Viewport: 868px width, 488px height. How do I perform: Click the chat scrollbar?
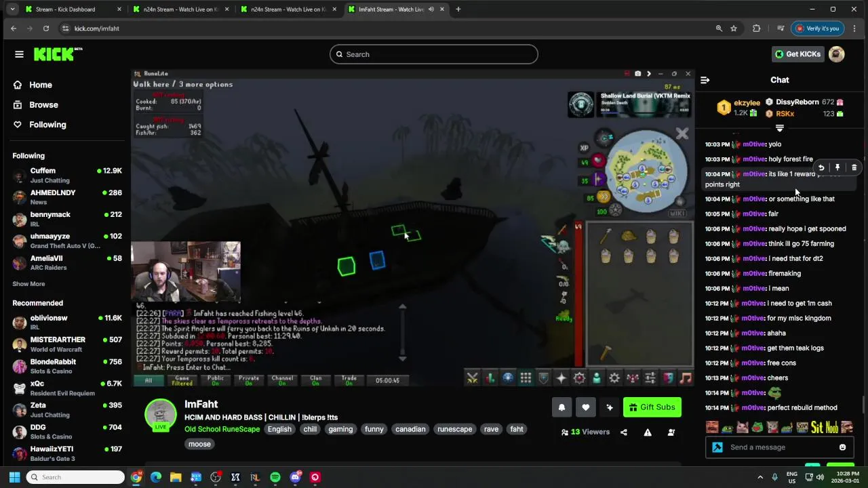[863, 404]
